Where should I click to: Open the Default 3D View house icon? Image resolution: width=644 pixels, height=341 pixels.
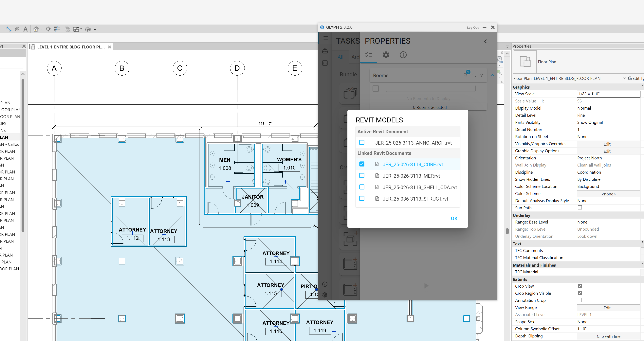pos(36,29)
